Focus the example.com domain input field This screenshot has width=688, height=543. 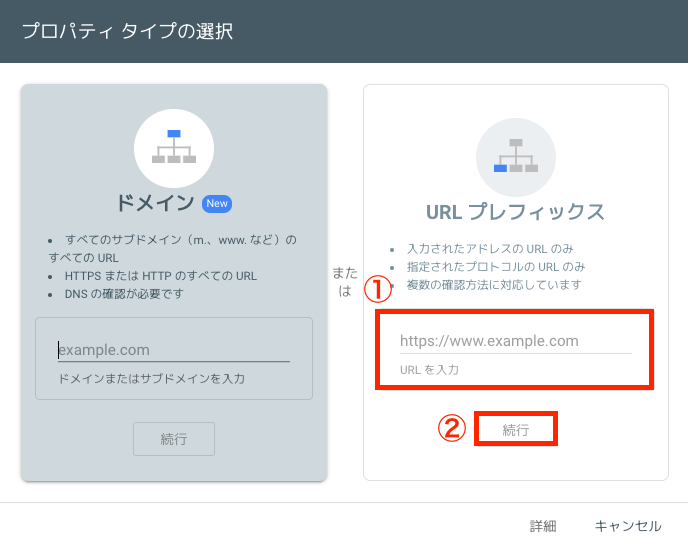(174, 350)
